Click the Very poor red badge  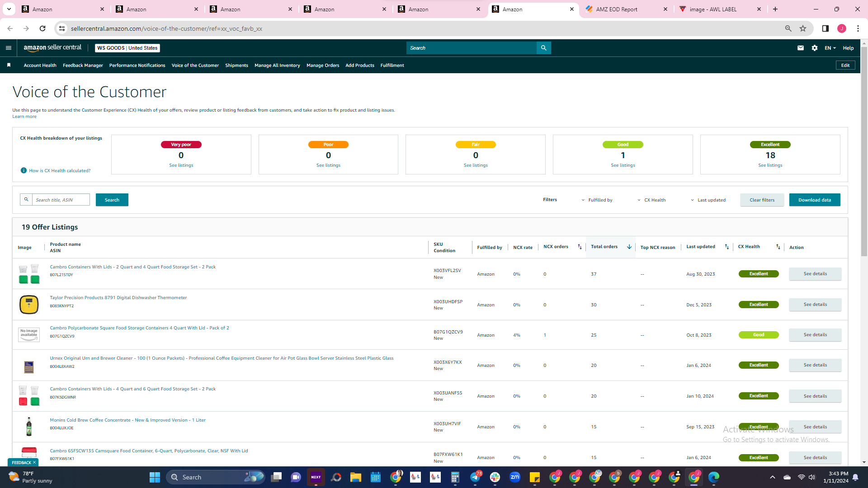tap(181, 145)
